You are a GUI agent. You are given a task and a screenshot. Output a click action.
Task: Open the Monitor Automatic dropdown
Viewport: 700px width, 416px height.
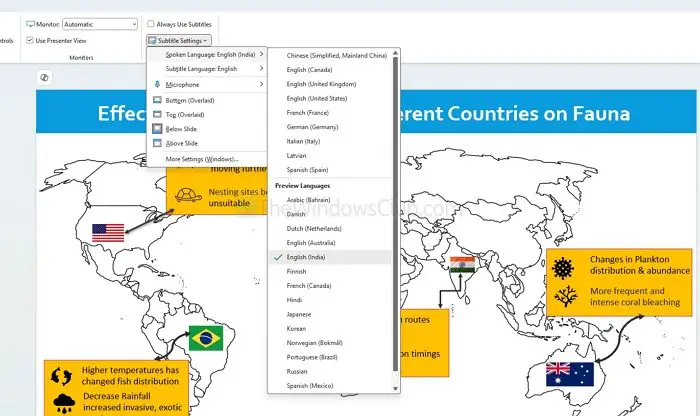coord(100,24)
